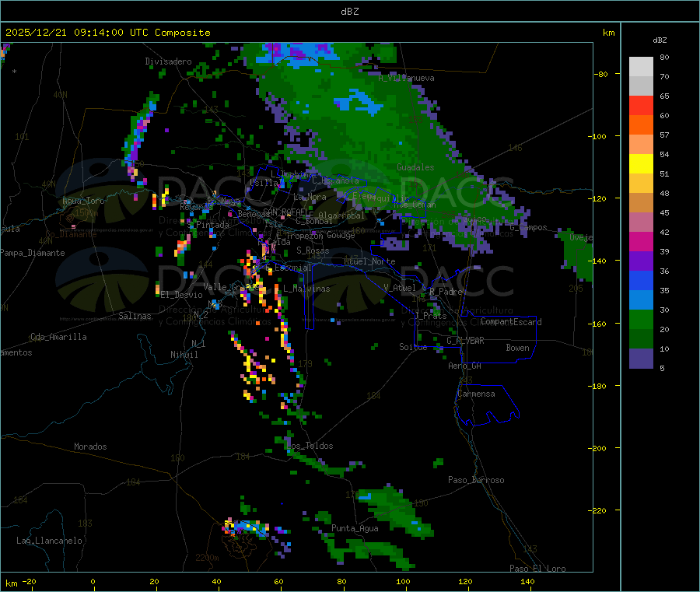Click the 'Divisadero' map label
Viewport: 700px width, 592px height.
point(168,61)
